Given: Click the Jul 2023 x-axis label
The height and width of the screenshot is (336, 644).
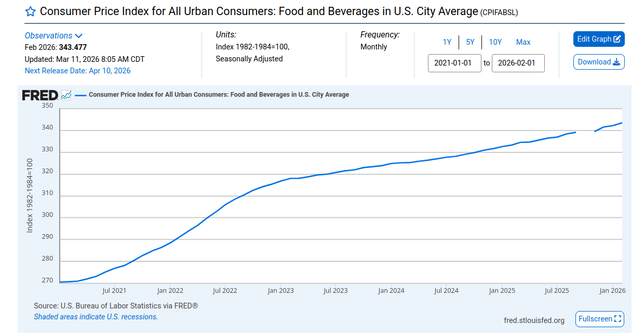Looking at the screenshot, I should (x=336, y=291).
